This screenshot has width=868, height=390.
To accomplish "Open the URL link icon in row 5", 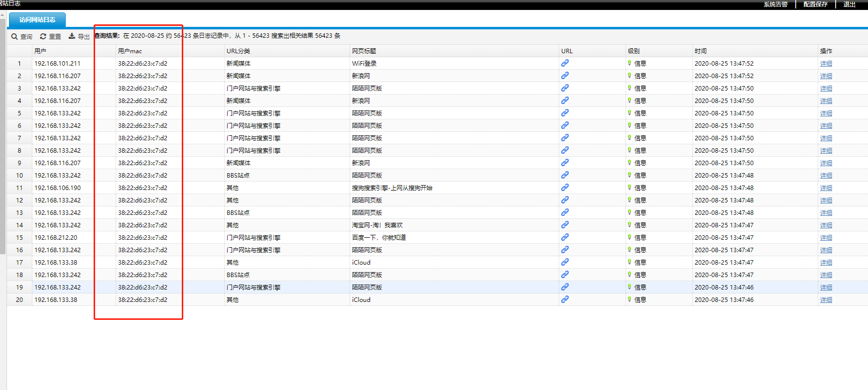I will point(565,113).
